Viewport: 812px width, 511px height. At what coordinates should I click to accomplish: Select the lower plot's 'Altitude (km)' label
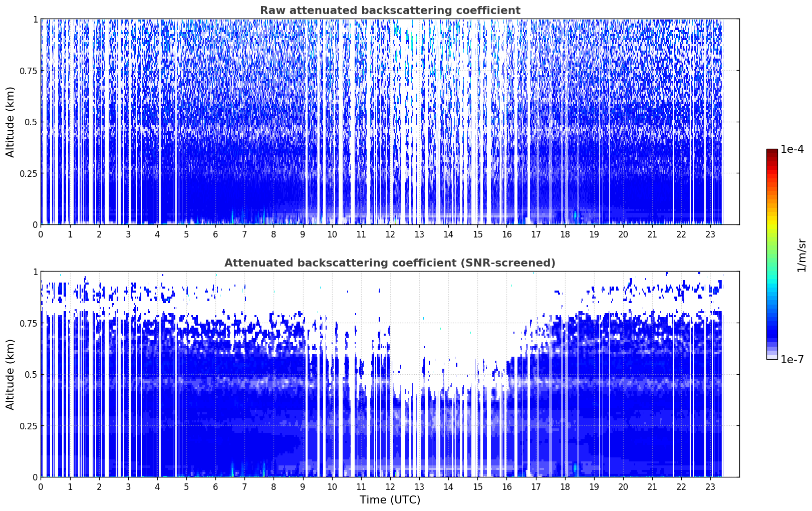coord(11,374)
